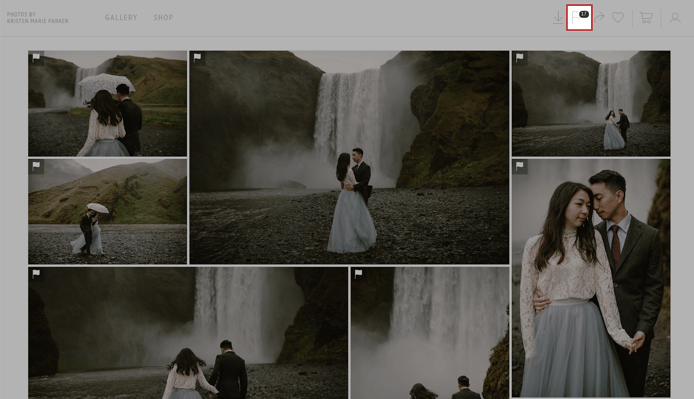Open the hillside umbrella walking photo
Image resolution: width=694 pixels, height=399 pixels.
108,212
